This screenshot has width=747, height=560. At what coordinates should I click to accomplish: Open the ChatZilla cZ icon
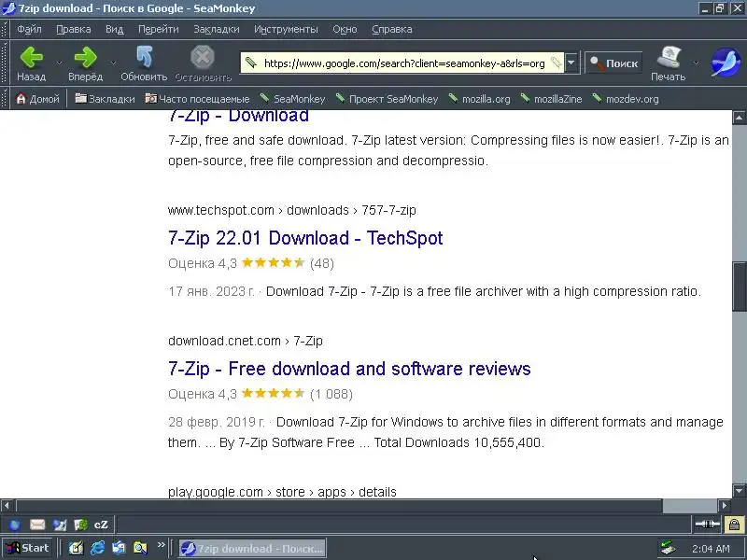tap(101, 525)
